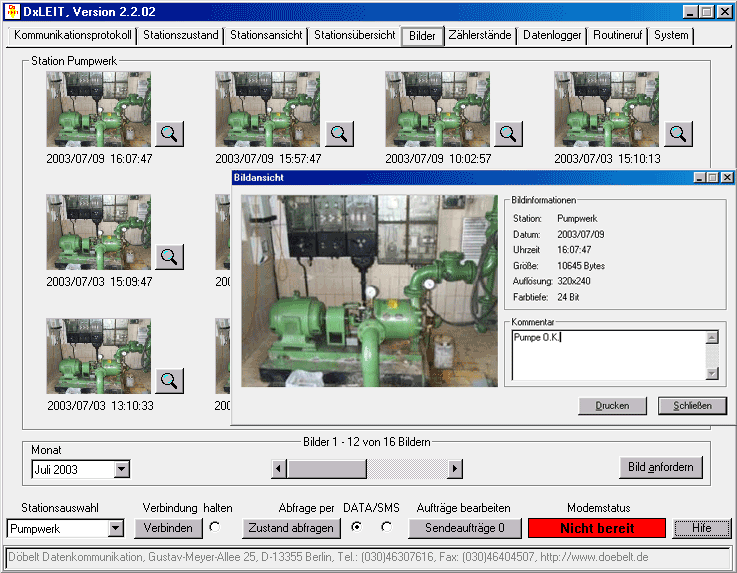This screenshot has height=573, width=737.
Task: Maximize the Bildansicht window
Action: 712,178
